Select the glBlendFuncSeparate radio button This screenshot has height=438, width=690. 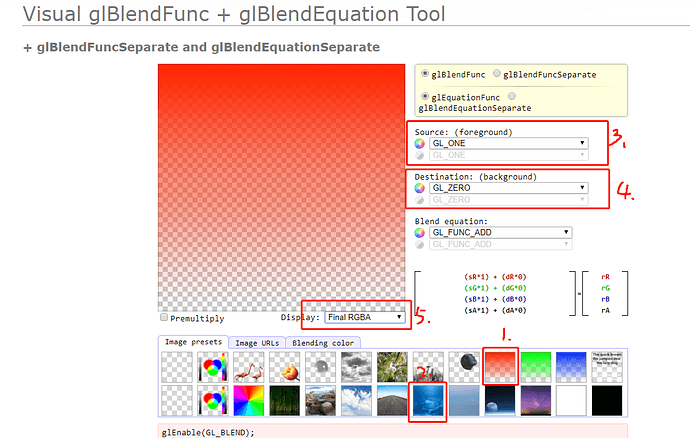point(497,74)
